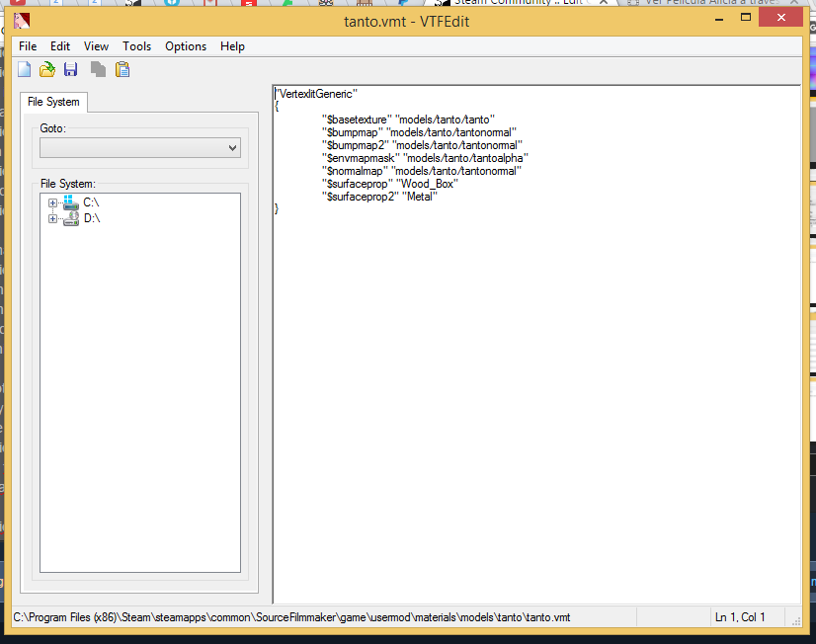Open the Help menu
The width and height of the screenshot is (816, 644).
pos(232,46)
